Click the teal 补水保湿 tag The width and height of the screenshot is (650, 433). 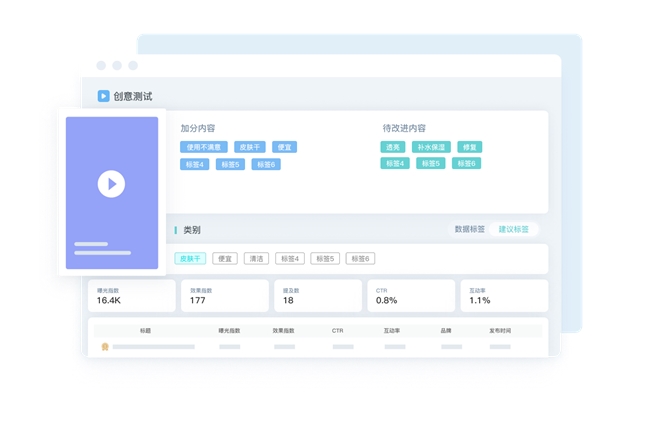click(431, 147)
